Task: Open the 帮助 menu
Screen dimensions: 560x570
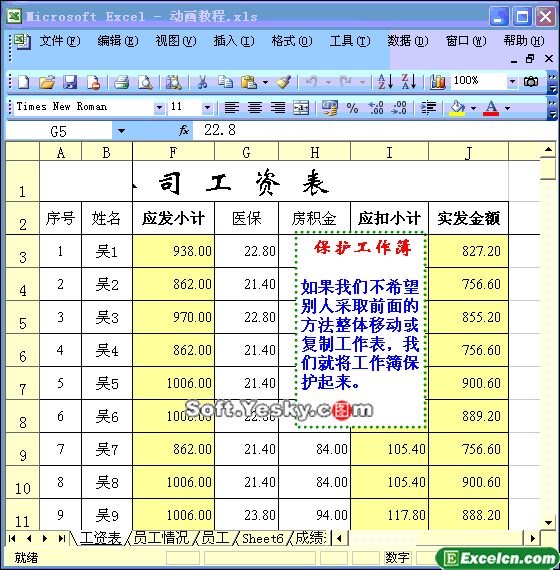Action: [x=524, y=41]
